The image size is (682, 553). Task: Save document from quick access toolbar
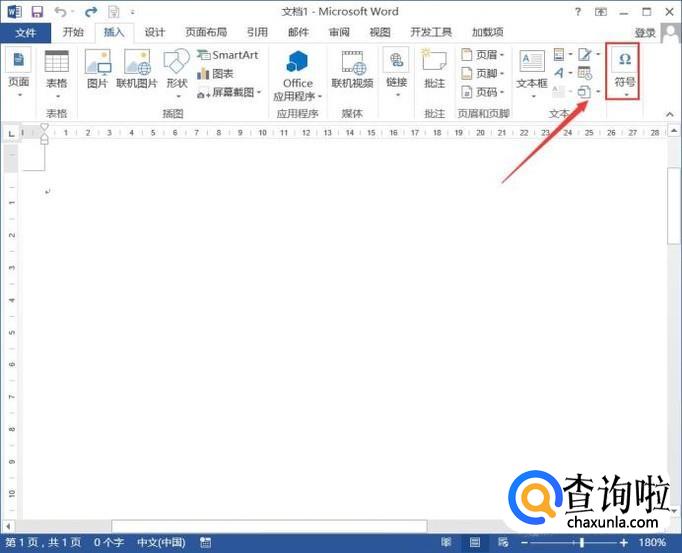(37, 12)
